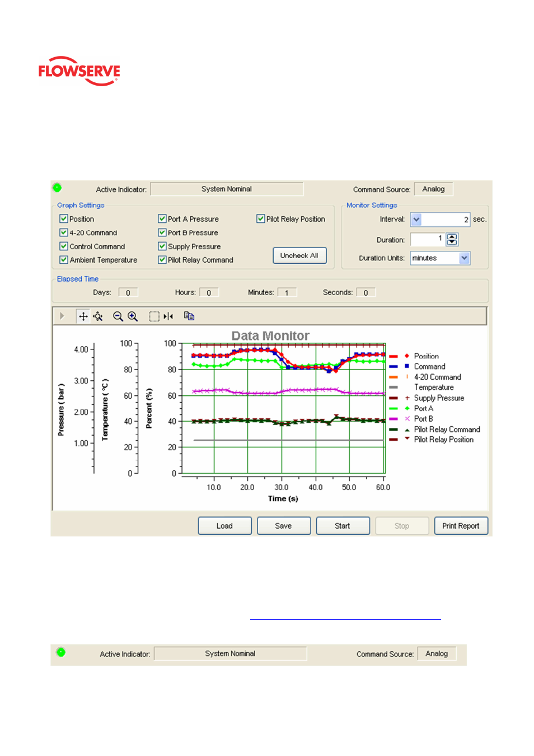
Task: Click the Stop button
Action: point(402,526)
